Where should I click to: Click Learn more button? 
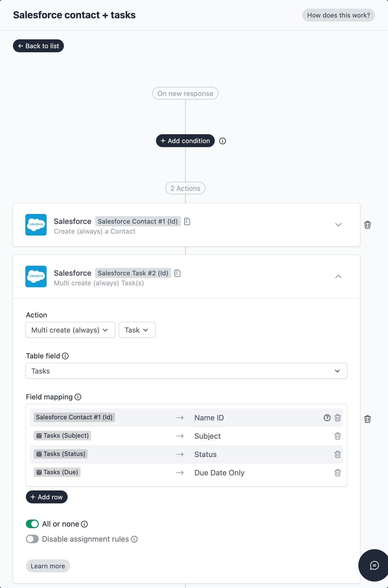[x=48, y=566]
